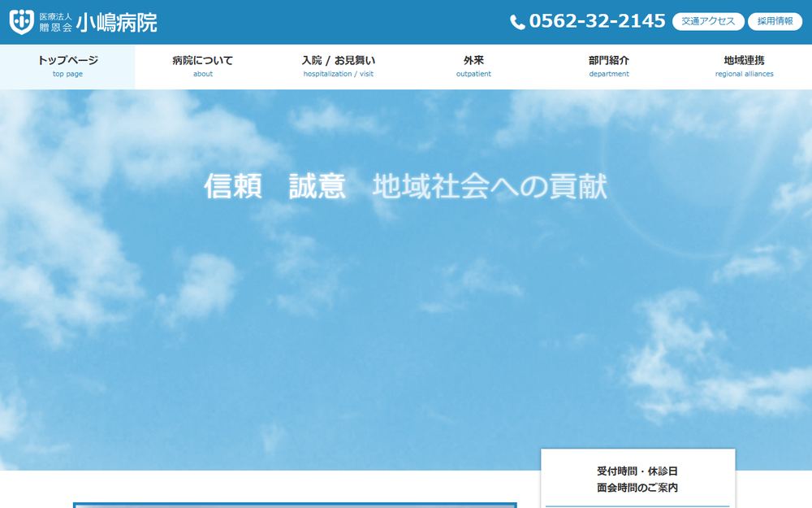This screenshot has height=508, width=812.
Task: Open the 小嶋病院 site title link
Action: click(116, 22)
